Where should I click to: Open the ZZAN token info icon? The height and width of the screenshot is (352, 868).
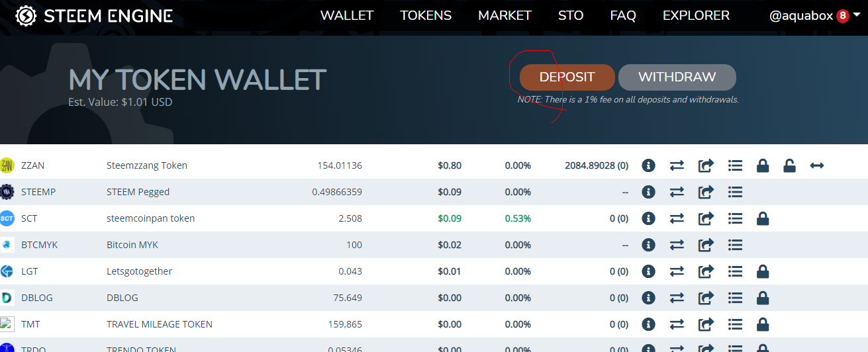[648, 165]
